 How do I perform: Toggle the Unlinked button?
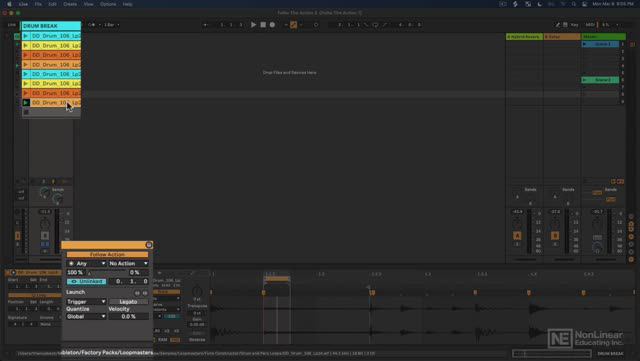coord(87,281)
